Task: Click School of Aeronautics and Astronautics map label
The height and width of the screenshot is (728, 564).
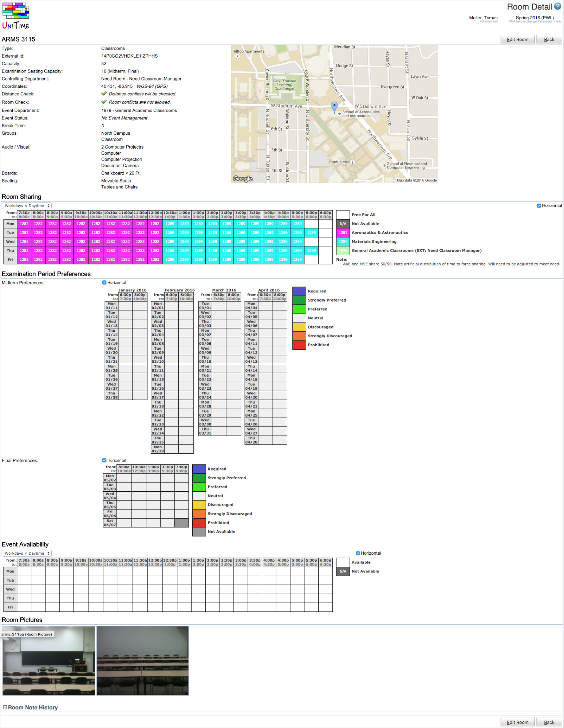Action: click(x=360, y=114)
